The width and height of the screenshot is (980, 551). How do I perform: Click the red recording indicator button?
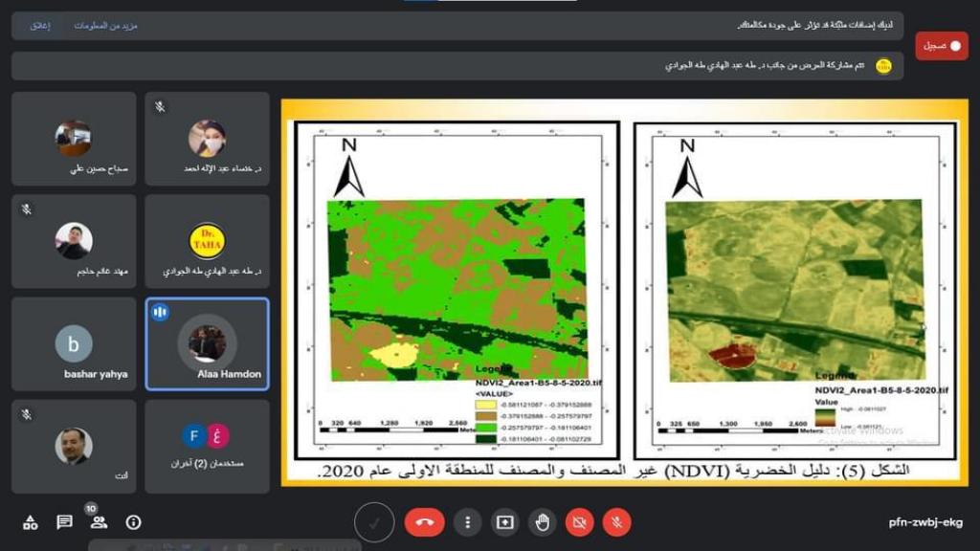[942, 46]
